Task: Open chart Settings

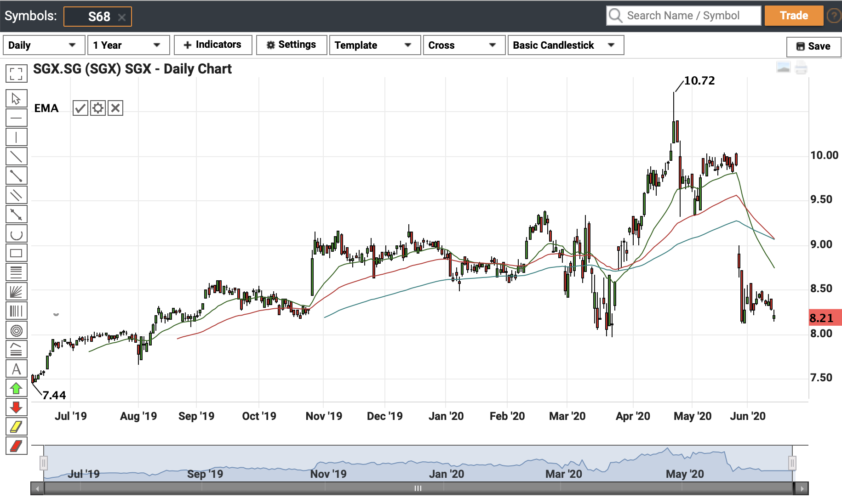Action: pos(292,45)
